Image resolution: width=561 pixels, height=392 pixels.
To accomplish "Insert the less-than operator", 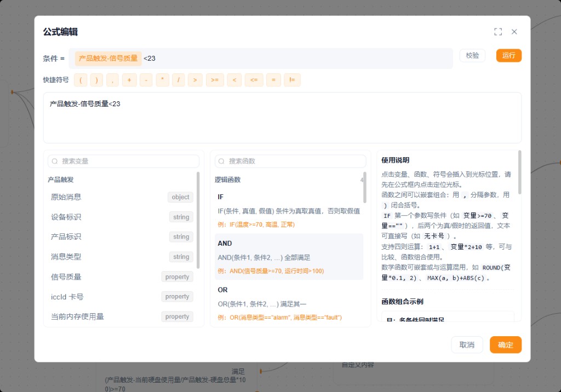I will [234, 80].
